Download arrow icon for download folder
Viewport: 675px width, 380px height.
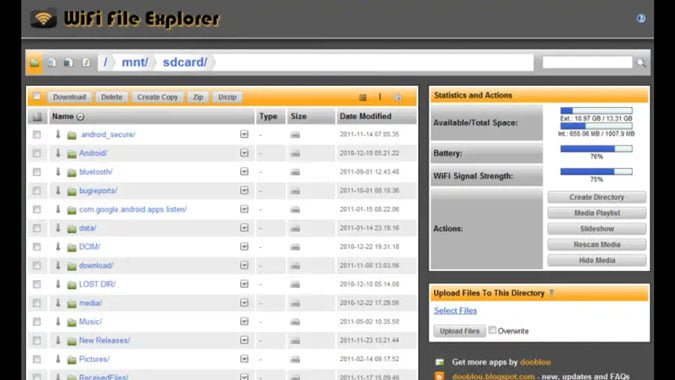tap(58, 266)
